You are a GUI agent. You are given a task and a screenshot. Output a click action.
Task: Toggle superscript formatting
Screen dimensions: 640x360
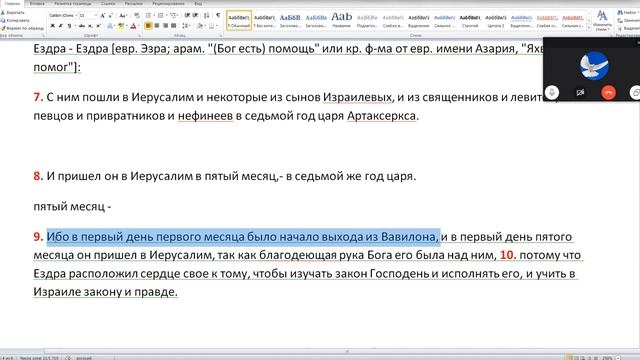(x=98, y=26)
